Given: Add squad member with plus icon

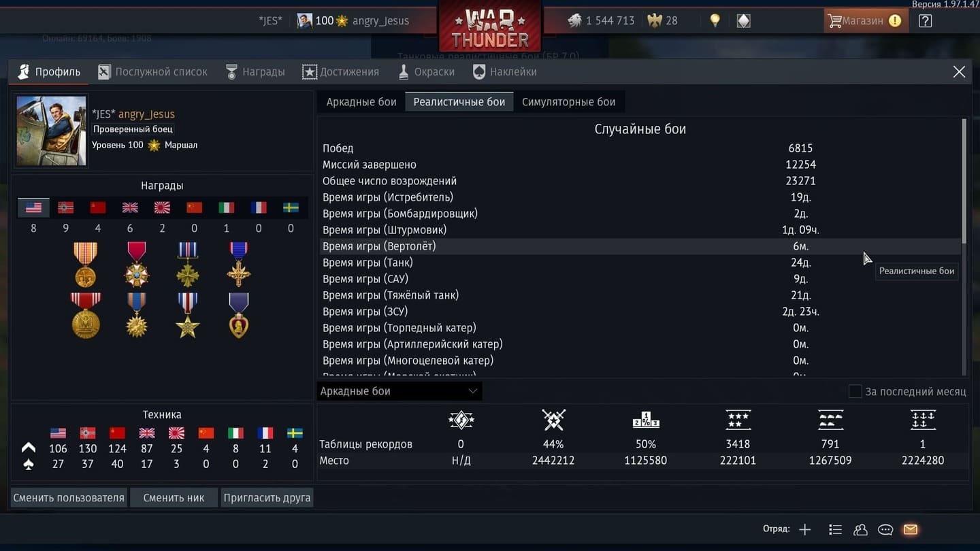Looking at the screenshot, I should pos(805,529).
